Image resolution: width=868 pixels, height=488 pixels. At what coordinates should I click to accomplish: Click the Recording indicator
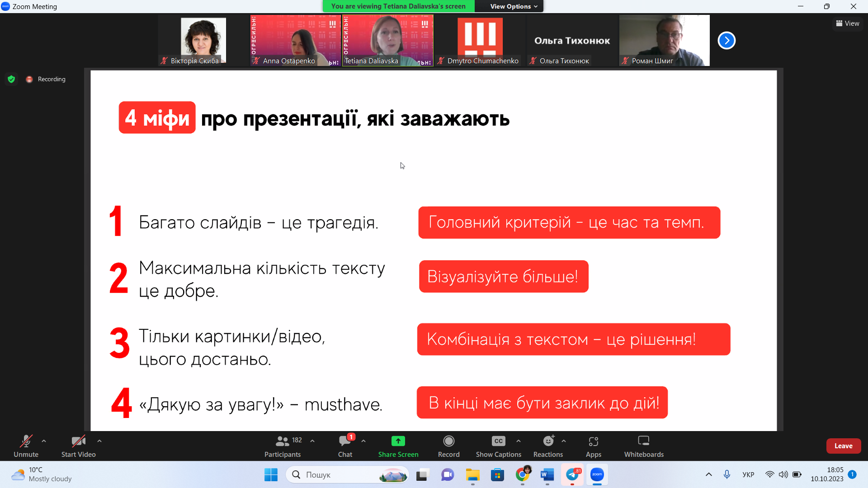(x=45, y=79)
